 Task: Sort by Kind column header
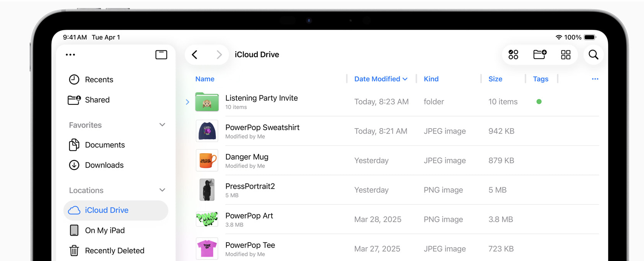tap(431, 79)
